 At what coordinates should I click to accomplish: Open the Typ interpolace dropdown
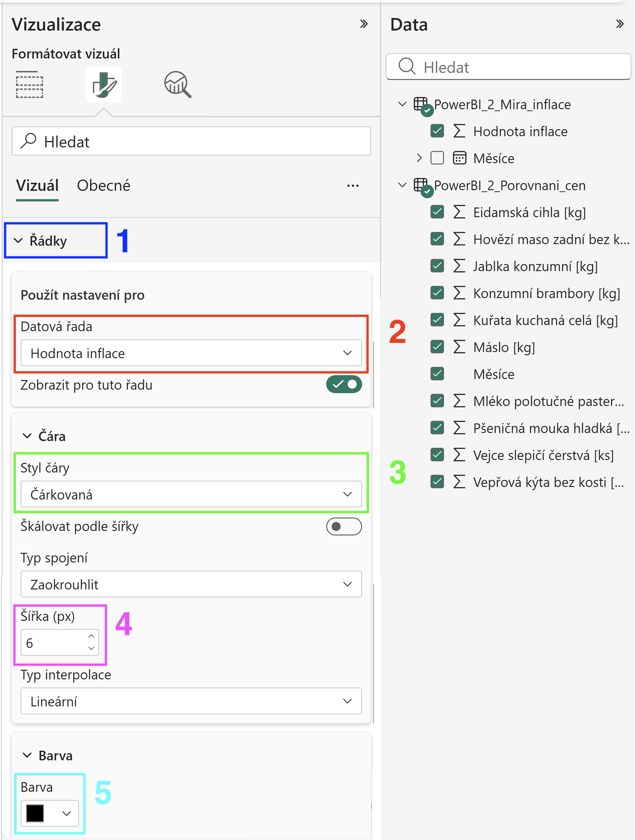[191, 701]
